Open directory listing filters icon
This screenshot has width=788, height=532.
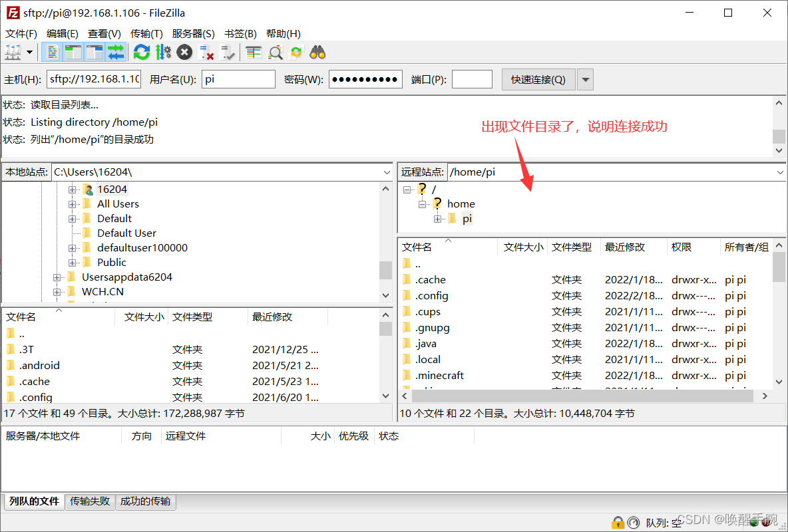tap(254, 53)
